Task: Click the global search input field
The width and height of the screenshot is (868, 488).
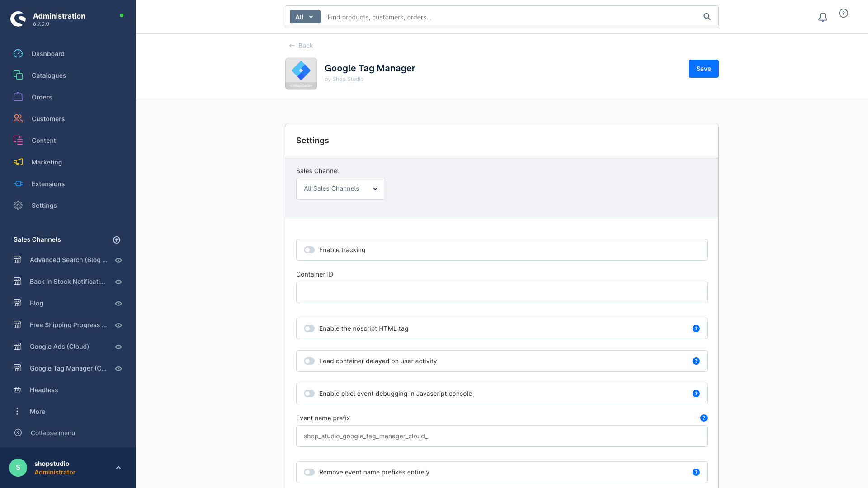Action: coord(511,17)
